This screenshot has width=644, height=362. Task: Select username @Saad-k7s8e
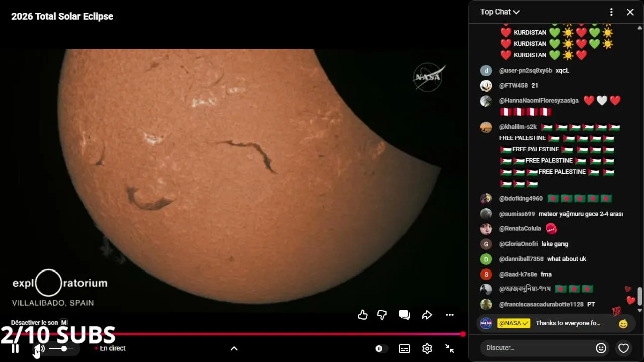pyautogui.click(x=518, y=274)
